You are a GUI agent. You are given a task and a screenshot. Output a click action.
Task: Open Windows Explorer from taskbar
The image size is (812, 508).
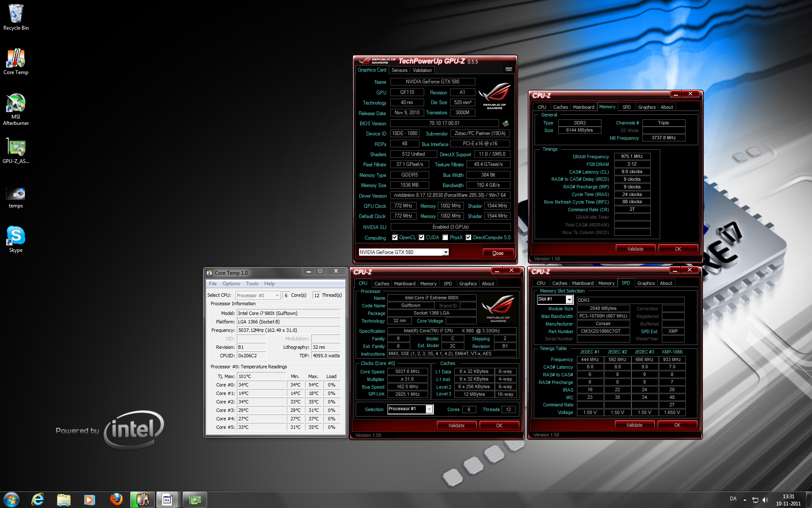pyautogui.click(x=63, y=500)
